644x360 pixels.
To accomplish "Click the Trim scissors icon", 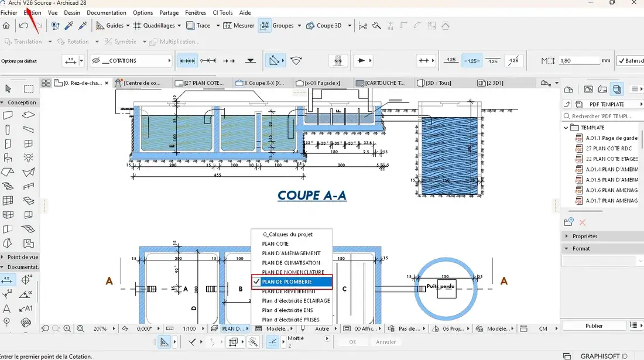I will tap(362, 26).
